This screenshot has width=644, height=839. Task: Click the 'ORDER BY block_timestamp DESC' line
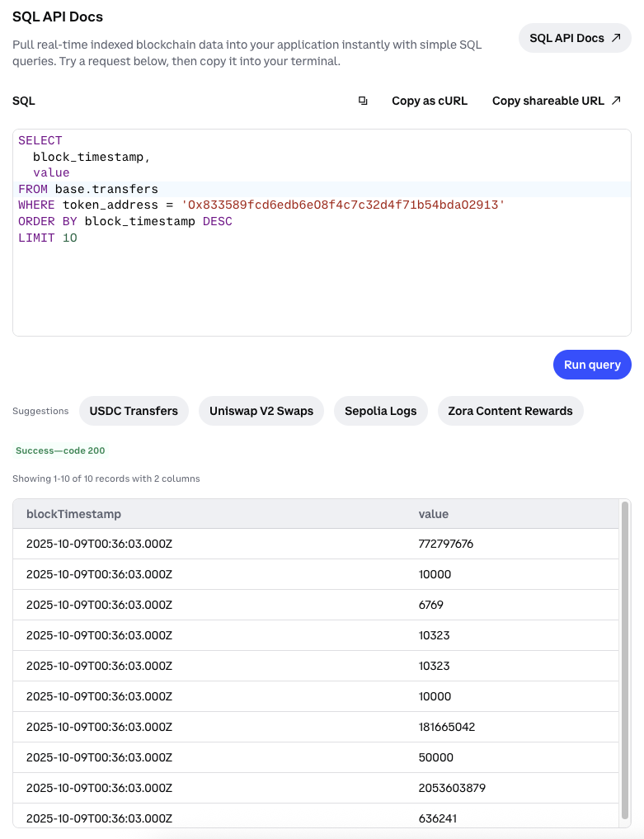125,222
